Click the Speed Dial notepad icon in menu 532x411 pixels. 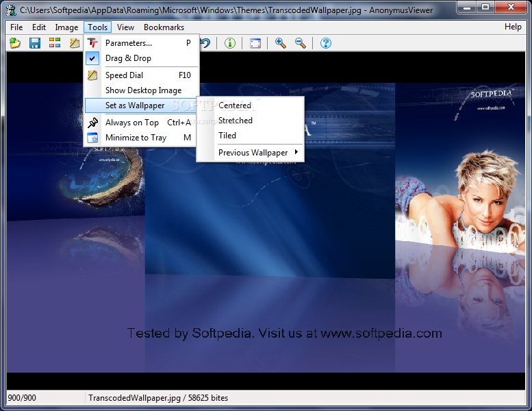click(92, 75)
